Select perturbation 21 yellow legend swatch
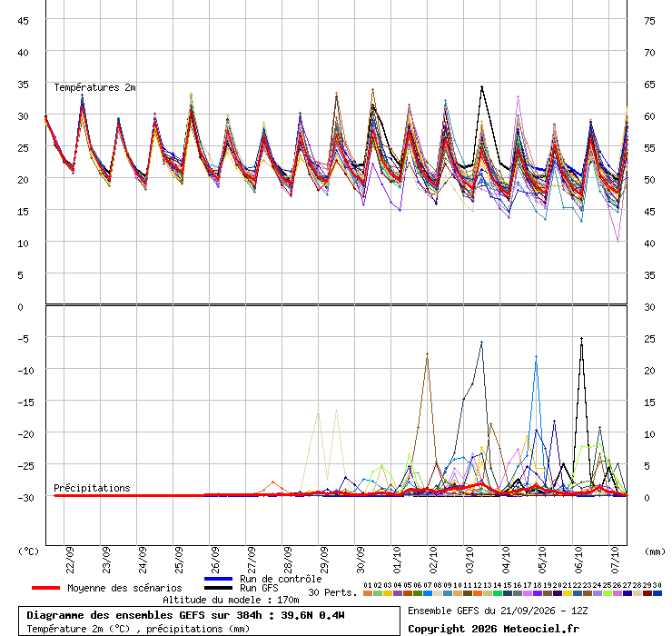 click(x=567, y=593)
